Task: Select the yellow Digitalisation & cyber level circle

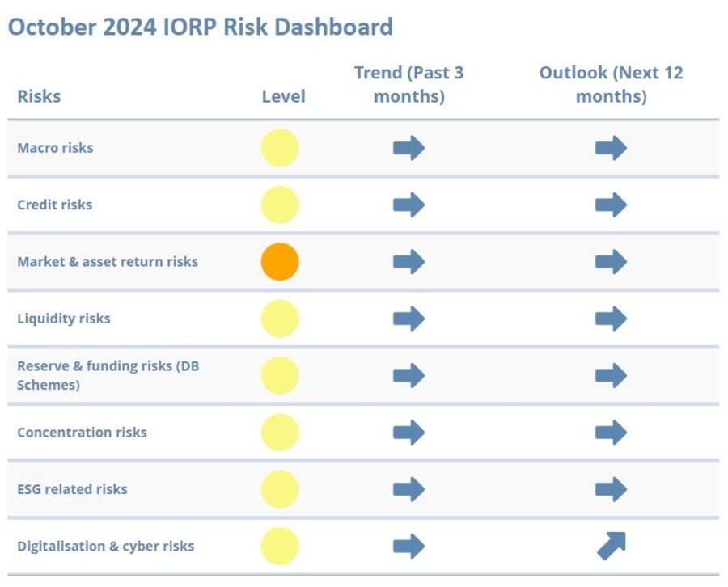Action: (x=280, y=546)
